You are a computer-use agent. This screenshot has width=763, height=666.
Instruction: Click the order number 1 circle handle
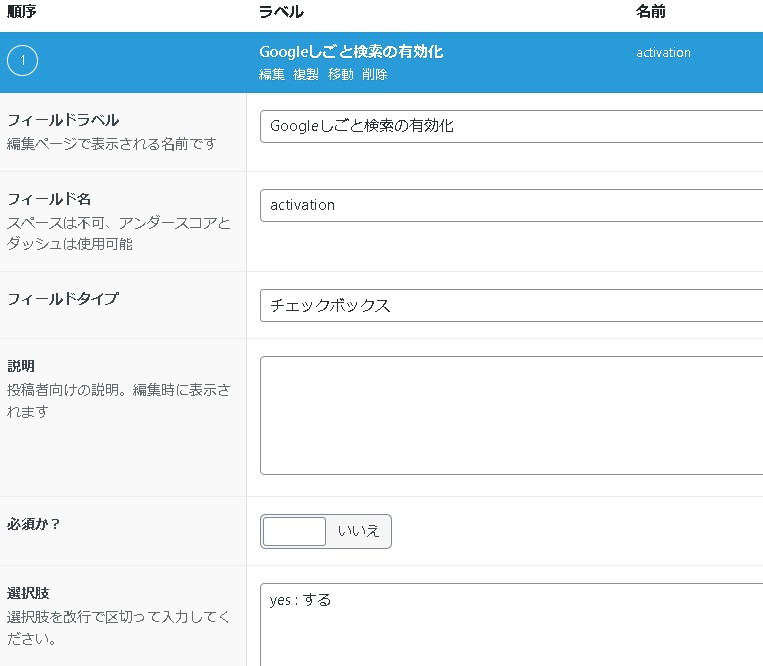click(x=22, y=62)
